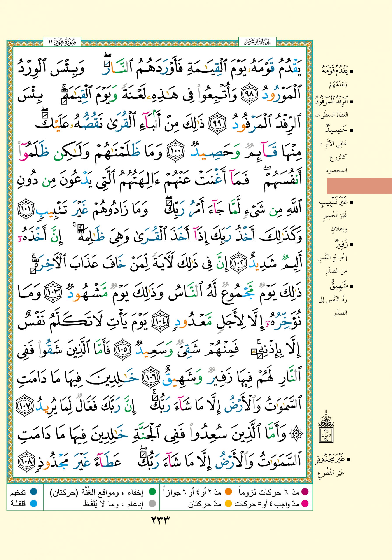Click the salmon bookmark tab on right margin

[359, 186]
